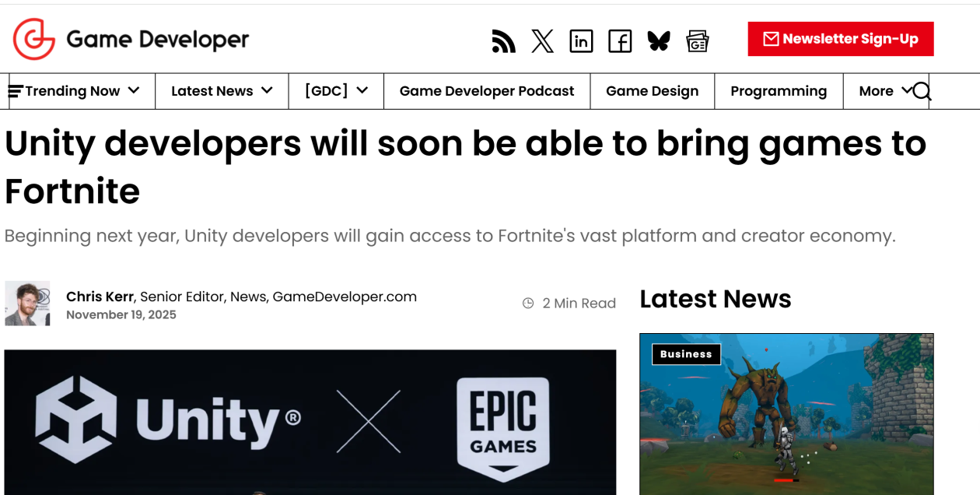The image size is (980, 495).
Task: Open the hamburger menu beside Trending Now
Action: 15,92
